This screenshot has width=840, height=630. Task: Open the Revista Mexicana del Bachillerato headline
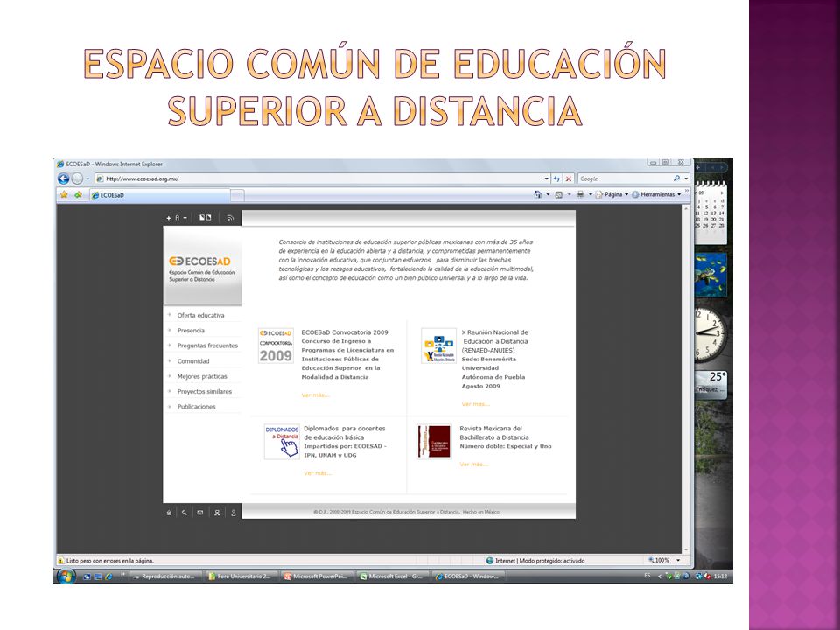[493, 433]
